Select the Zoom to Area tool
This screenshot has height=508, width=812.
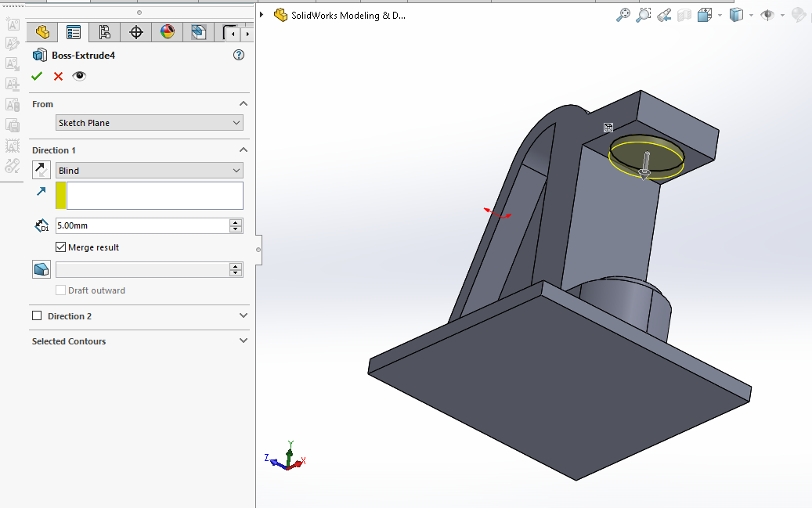644,15
